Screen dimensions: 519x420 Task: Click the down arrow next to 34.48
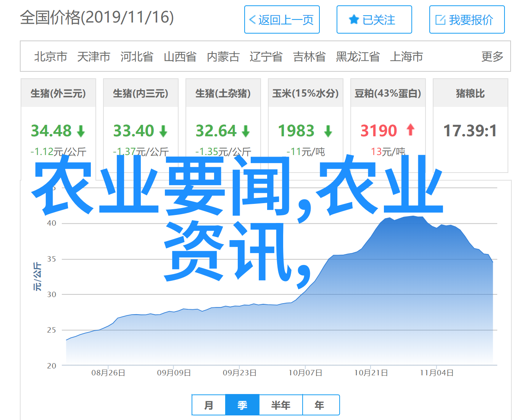81,131
